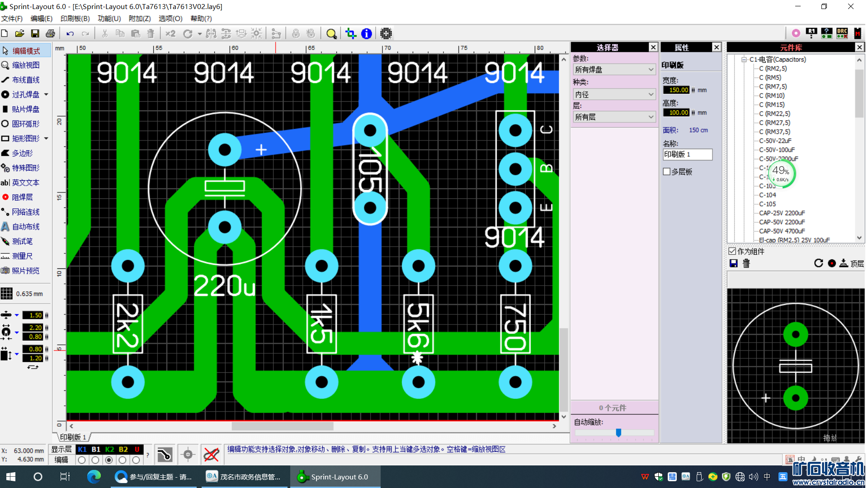This screenshot has width=868, height=488.
Task: Open the SMD pad size presets dropdown arrow
Action: 17,354
